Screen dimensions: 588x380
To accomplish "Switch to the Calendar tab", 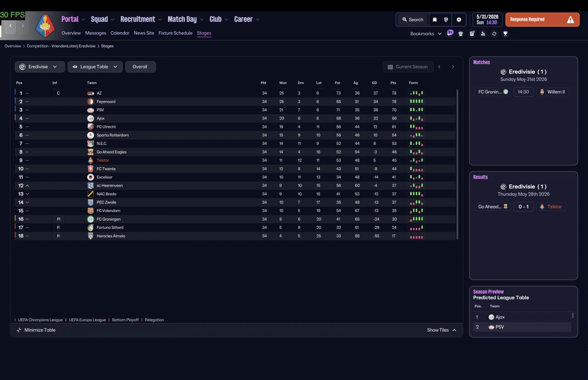I will pos(120,33).
